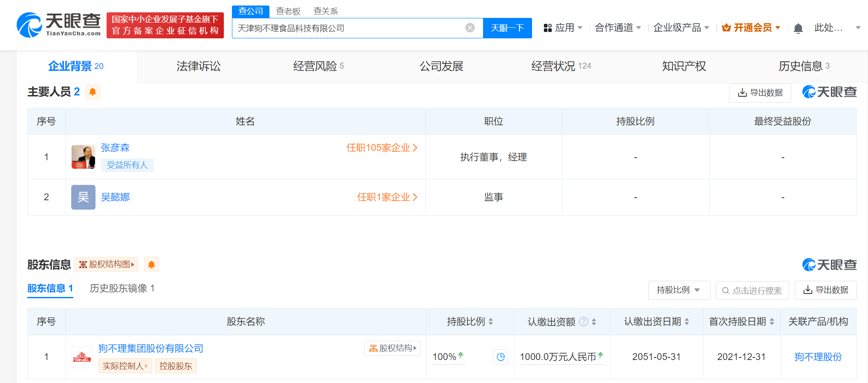This screenshot has height=383, width=868.
Task: Click the TianYanCha logo in header
Action: click(x=59, y=25)
